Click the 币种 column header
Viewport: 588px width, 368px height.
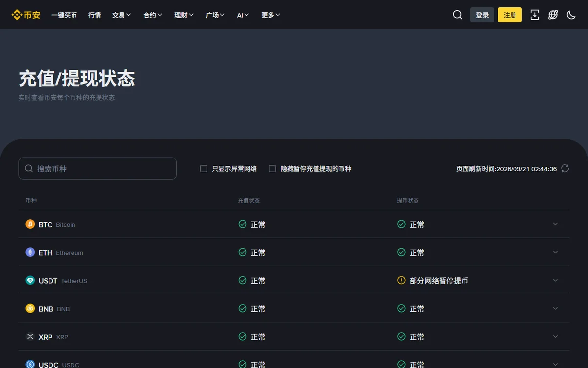pyautogui.click(x=31, y=200)
